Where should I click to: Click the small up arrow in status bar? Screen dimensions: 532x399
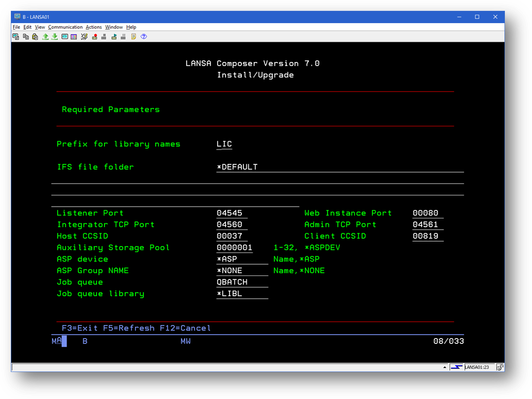[444, 367]
